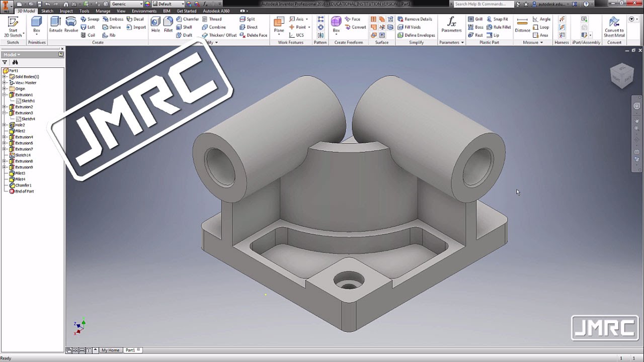Select End of Part marker
Viewport: 644px width, 362px height.
21,192
